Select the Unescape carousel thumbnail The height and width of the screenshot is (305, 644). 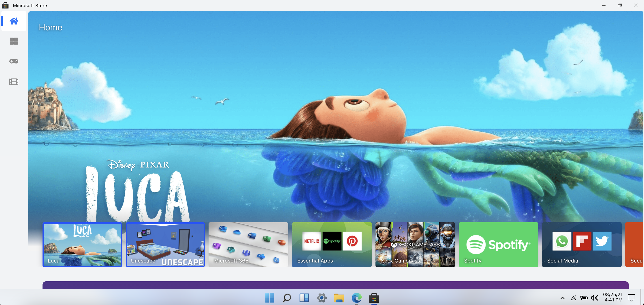165,244
